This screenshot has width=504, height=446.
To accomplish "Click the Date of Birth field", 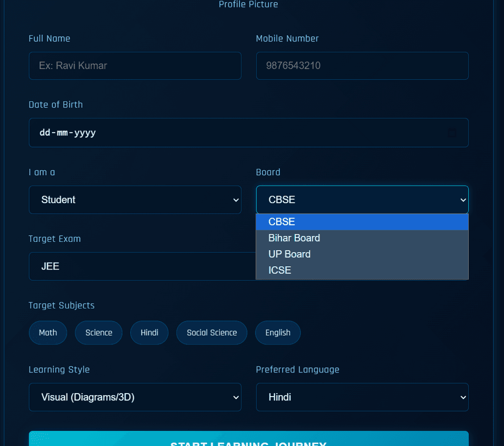I will pyautogui.click(x=237, y=133).
